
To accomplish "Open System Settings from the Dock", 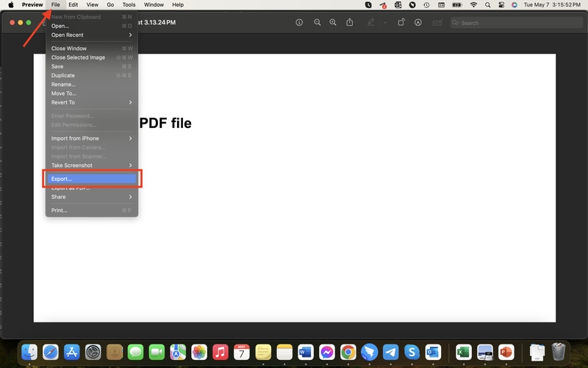I will [x=93, y=353].
